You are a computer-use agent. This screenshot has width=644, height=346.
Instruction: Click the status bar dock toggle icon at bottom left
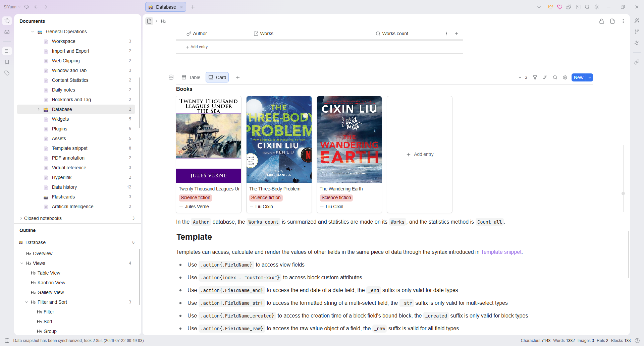(x=7, y=341)
